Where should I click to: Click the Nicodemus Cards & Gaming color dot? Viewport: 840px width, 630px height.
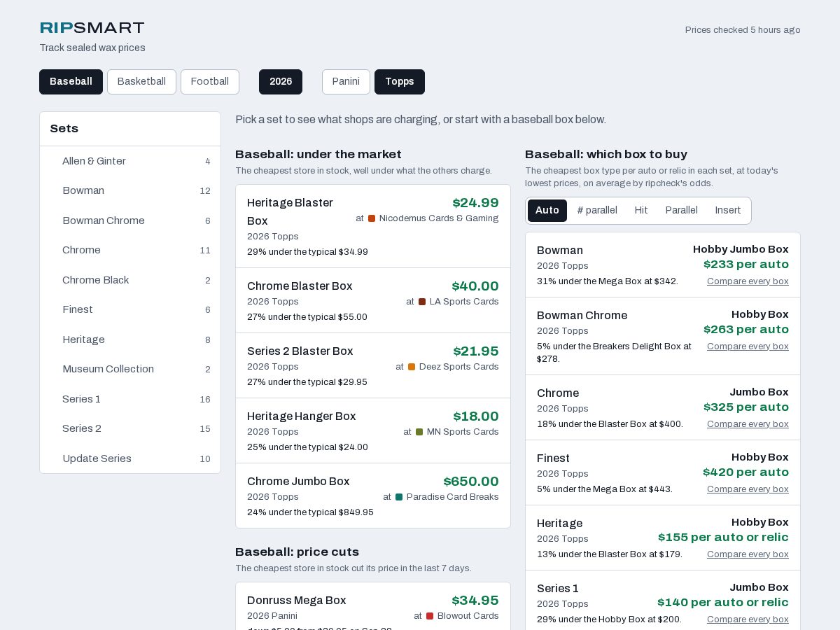pos(372,218)
